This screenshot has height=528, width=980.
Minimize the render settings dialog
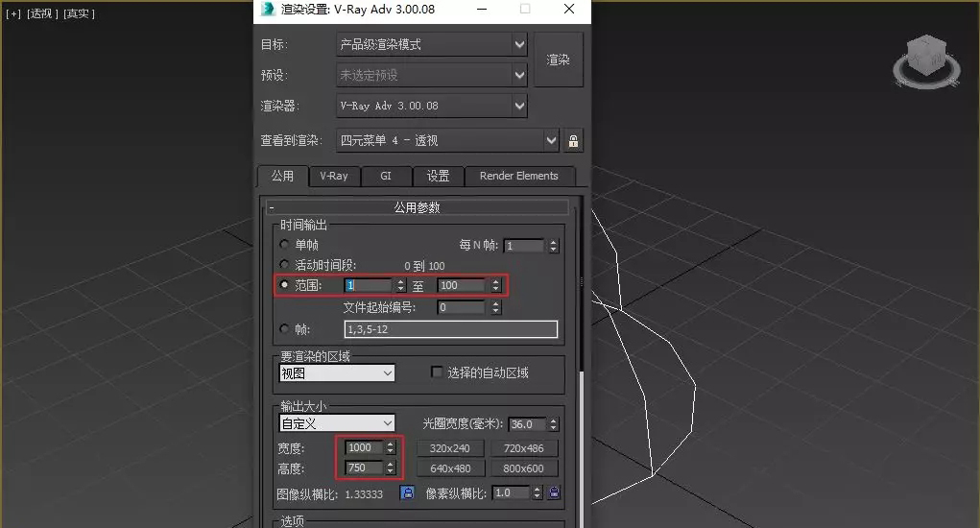(x=482, y=9)
